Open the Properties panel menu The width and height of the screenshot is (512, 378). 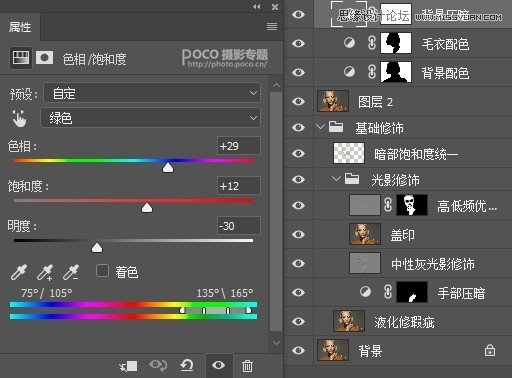(x=272, y=26)
